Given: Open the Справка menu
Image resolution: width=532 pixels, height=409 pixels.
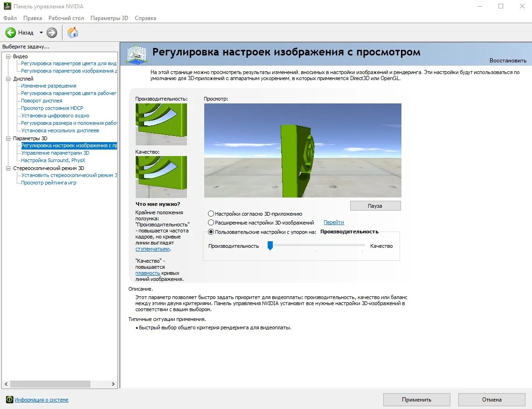Looking at the screenshot, I should [145, 18].
